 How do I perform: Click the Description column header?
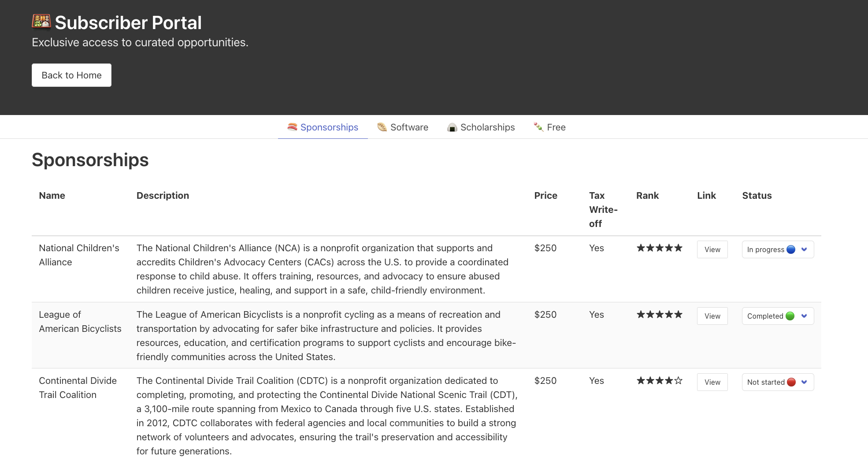click(163, 196)
